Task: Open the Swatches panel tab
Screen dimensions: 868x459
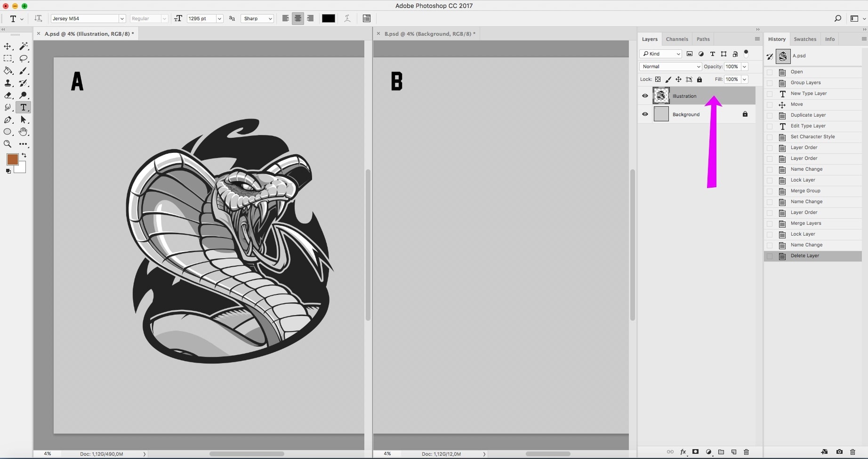Action: point(805,39)
